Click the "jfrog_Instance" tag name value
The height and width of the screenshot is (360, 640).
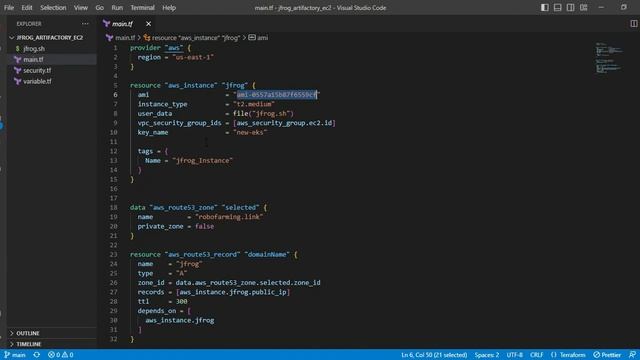tap(203, 160)
